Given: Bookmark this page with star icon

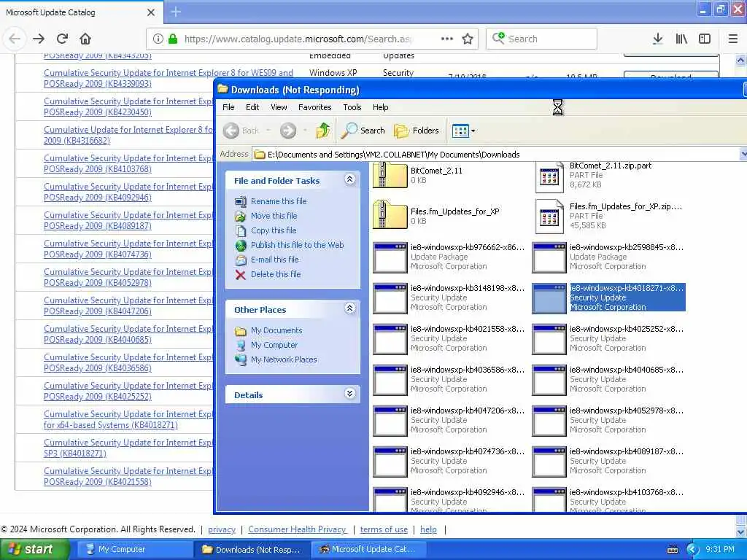Looking at the screenshot, I should tap(468, 39).
